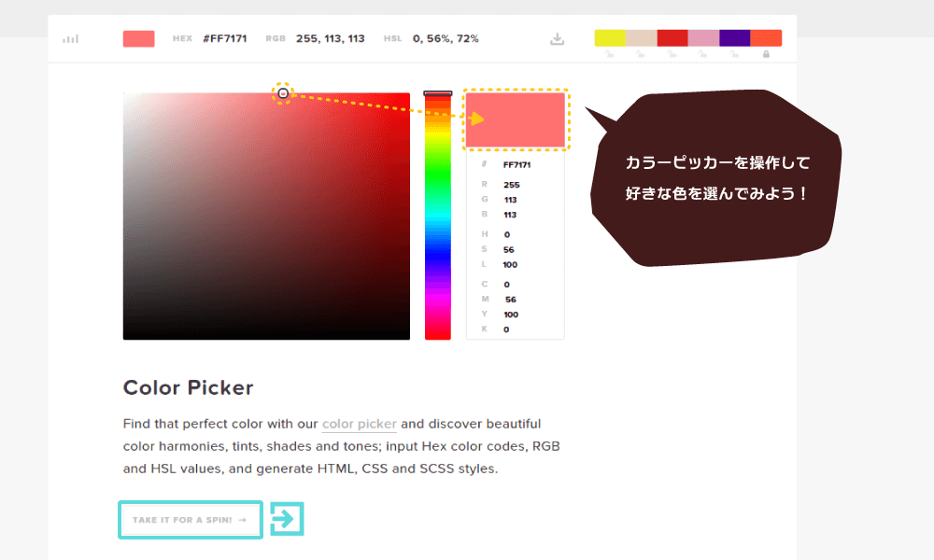Viewport: 934px width, 560px height.
Task: Click the B field showing 113
Action: tap(510, 215)
